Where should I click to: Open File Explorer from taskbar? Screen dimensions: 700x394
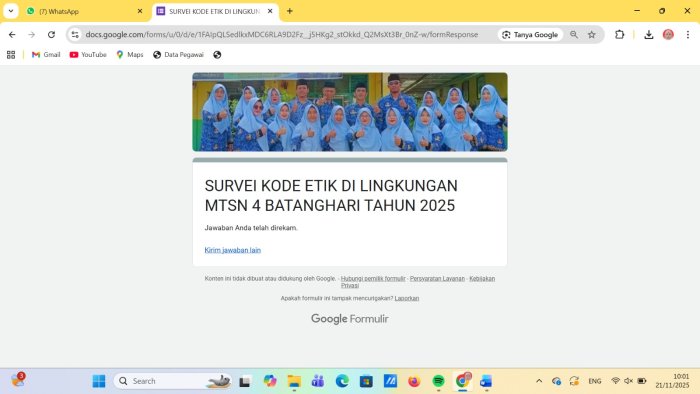click(x=294, y=381)
